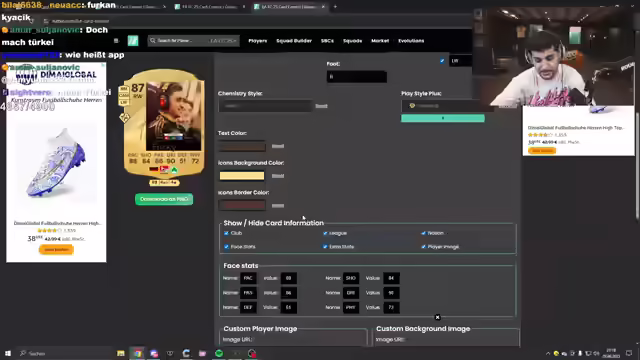Open the Windows Start menu
The width and height of the screenshot is (640, 360).
coord(8,353)
